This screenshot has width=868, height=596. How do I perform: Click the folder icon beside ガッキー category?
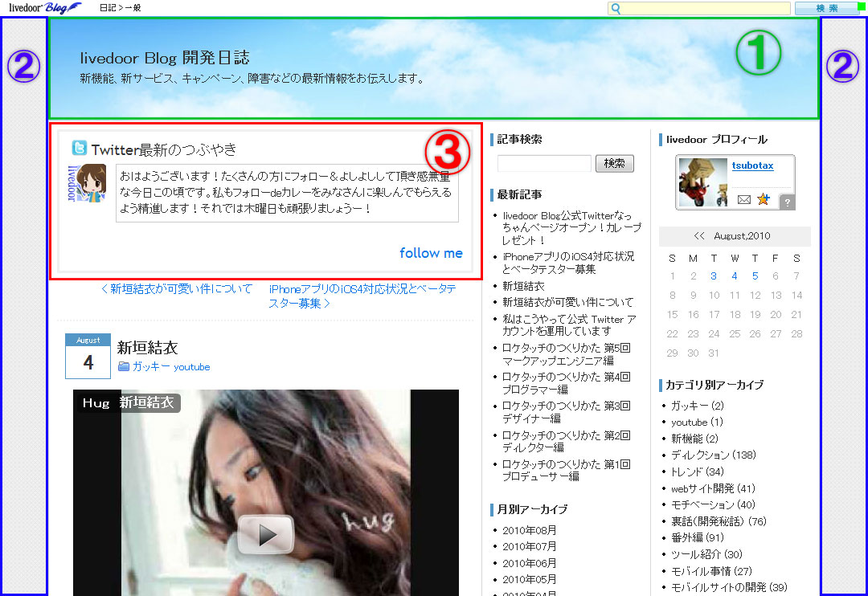click(x=124, y=366)
